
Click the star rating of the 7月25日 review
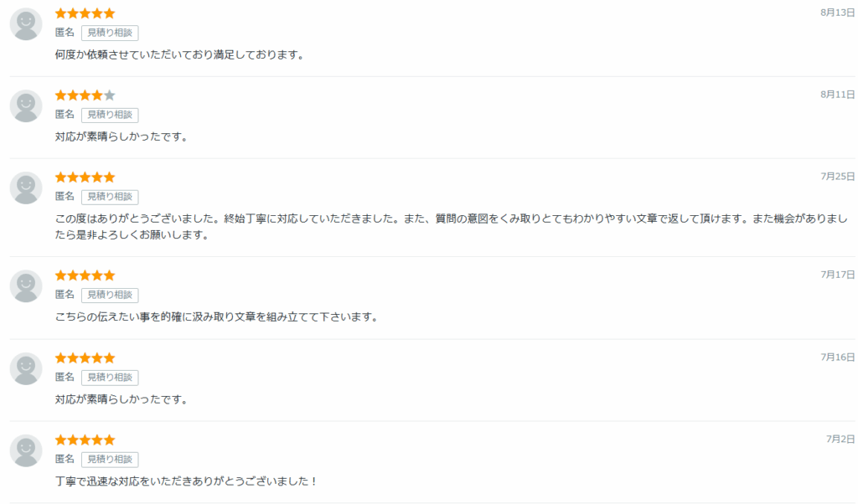coord(85,177)
